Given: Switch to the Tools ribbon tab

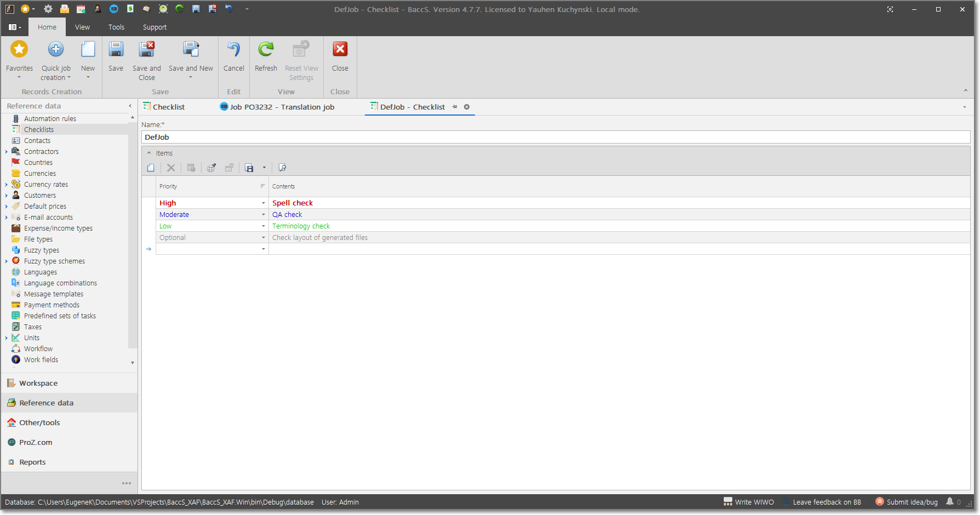Looking at the screenshot, I should pos(116,27).
